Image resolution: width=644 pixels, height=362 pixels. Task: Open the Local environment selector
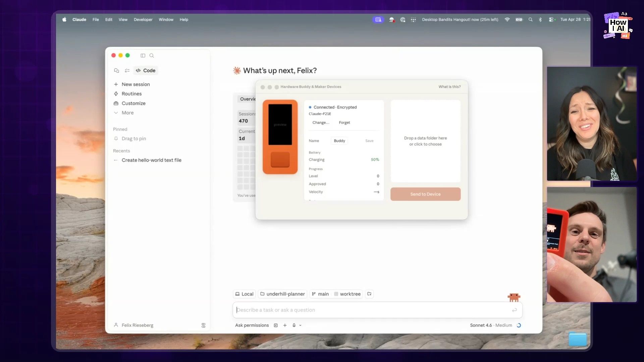click(x=244, y=294)
